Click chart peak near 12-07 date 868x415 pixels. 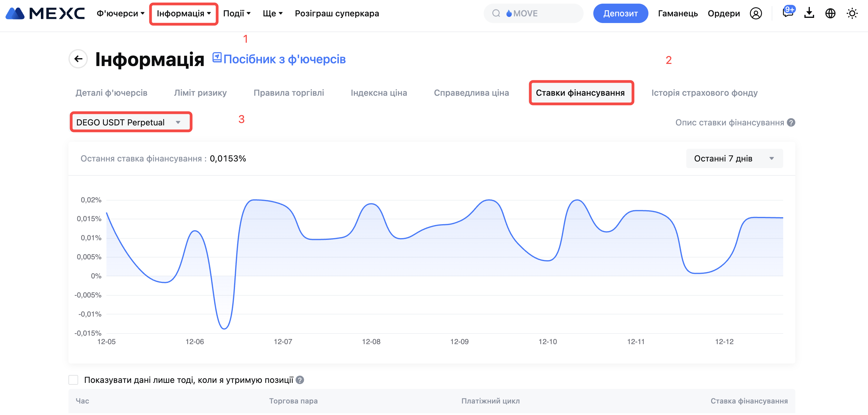coord(255,200)
